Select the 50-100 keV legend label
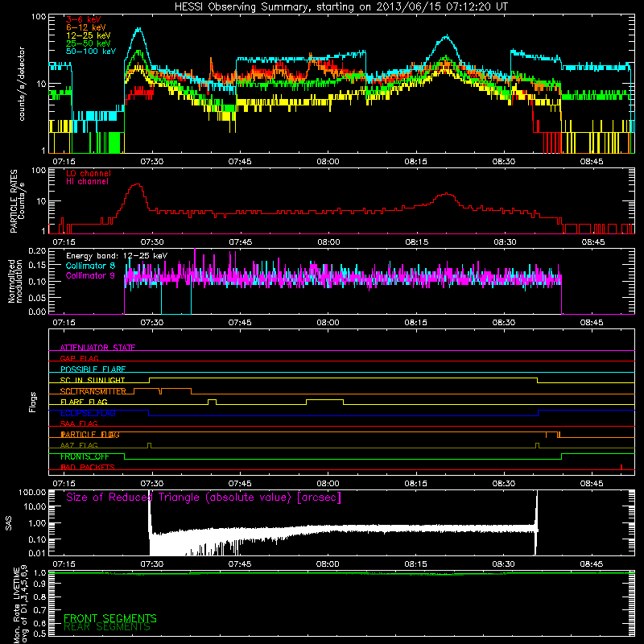644x644 pixels. [90, 51]
